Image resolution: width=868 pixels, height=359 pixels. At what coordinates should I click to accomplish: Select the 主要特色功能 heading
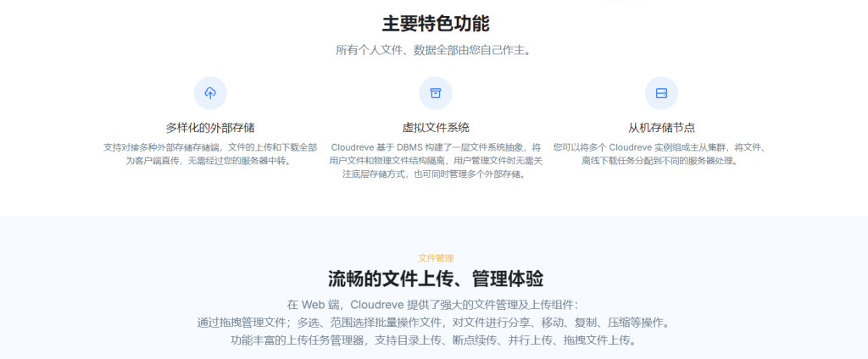tap(435, 23)
